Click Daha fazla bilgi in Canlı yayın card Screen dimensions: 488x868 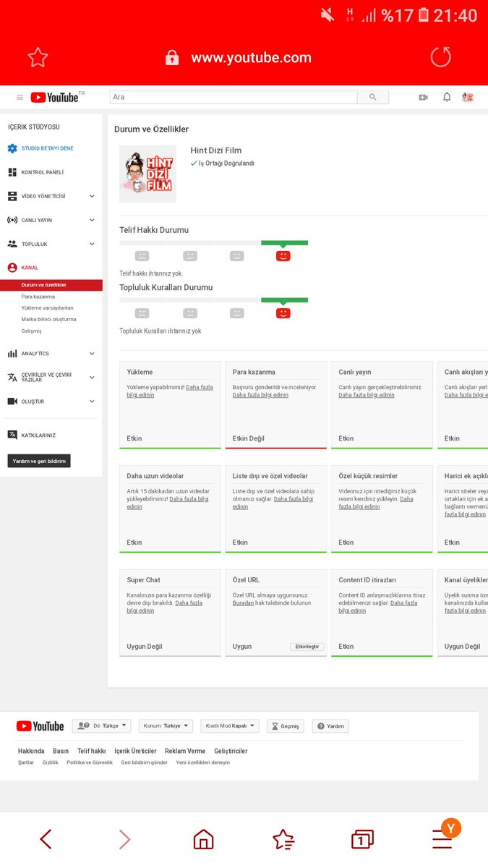point(367,395)
